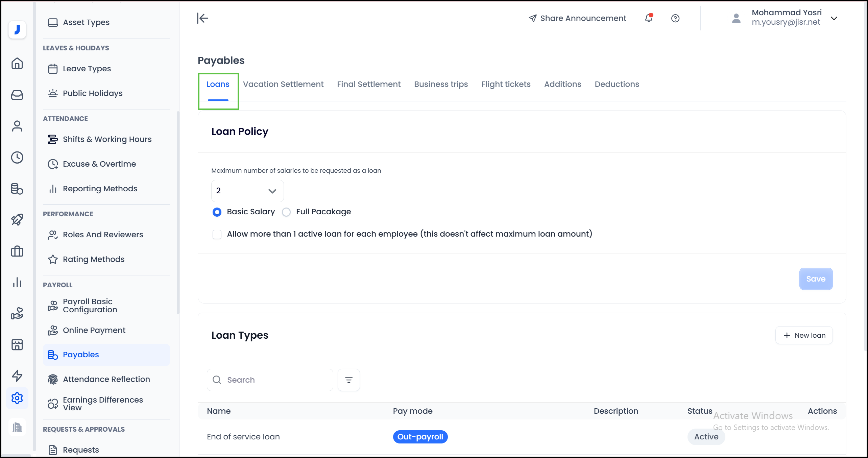The width and height of the screenshot is (868, 458).
Task: Open the clock icon in left rail
Action: (17, 158)
